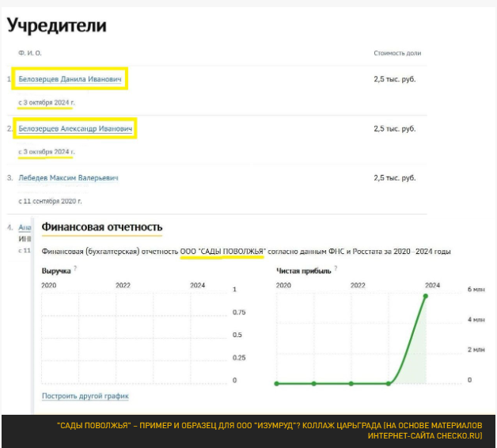Click the Финансовая отчетность heading

101,227
